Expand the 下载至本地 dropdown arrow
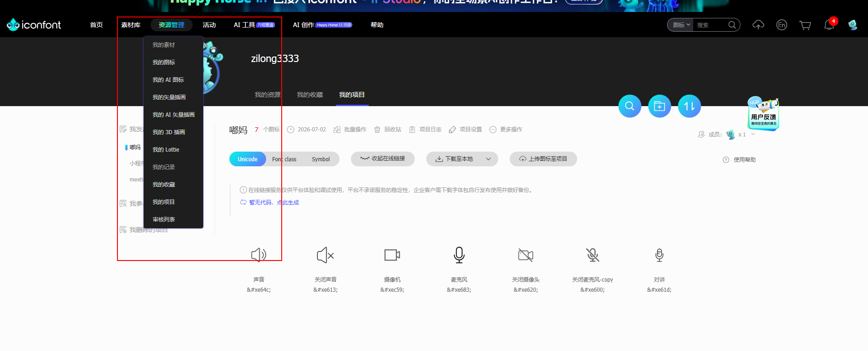The height and width of the screenshot is (351, 868). [x=489, y=159]
